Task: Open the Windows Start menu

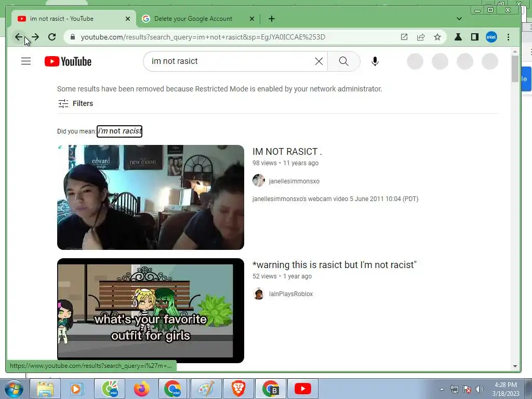Action: pyautogui.click(x=14, y=389)
